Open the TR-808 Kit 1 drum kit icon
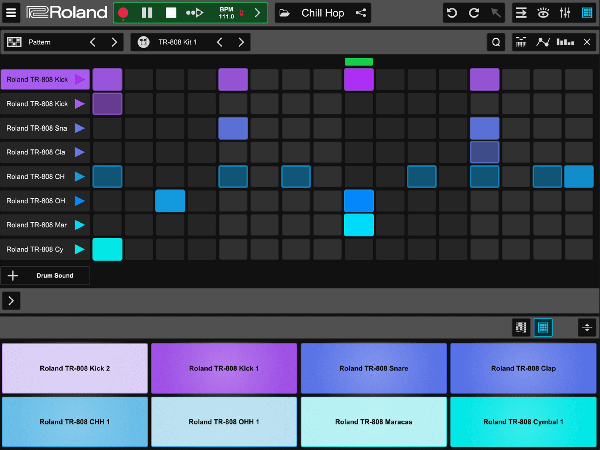The width and height of the screenshot is (600, 450). 143,42
